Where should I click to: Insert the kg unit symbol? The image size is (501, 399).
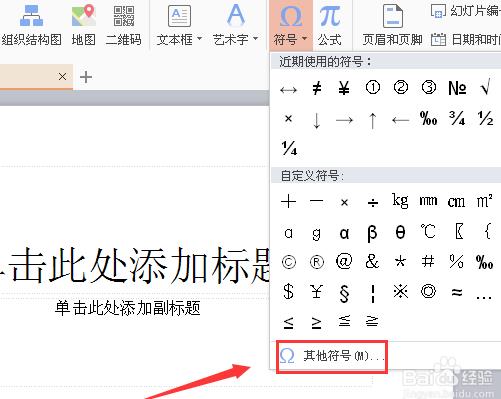[x=400, y=201]
